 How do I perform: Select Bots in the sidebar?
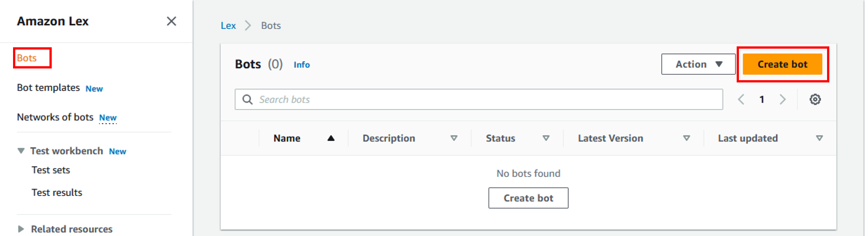pyautogui.click(x=27, y=58)
